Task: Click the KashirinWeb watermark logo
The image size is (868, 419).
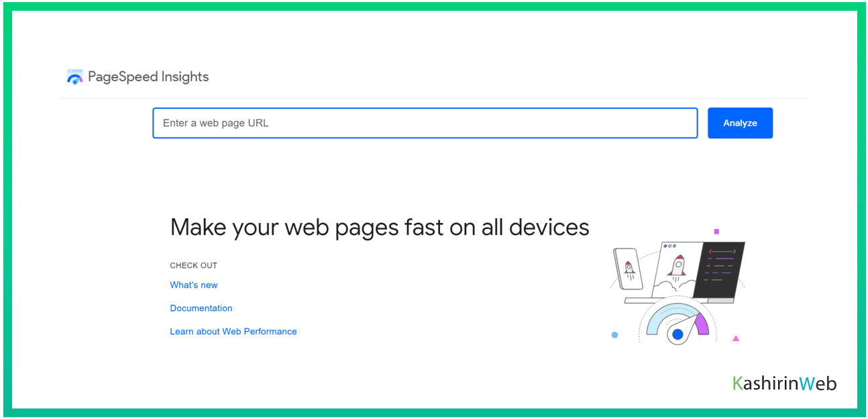Action: tap(785, 383)
